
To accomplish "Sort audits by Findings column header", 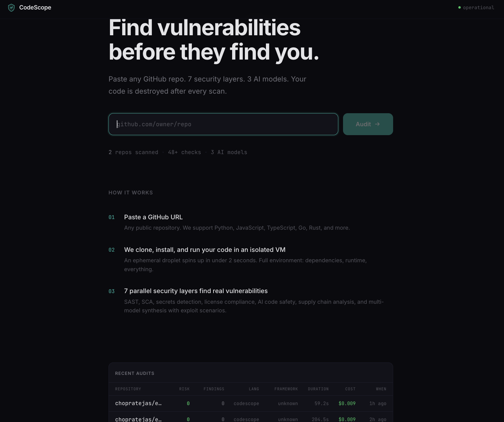I will [214, 389].
